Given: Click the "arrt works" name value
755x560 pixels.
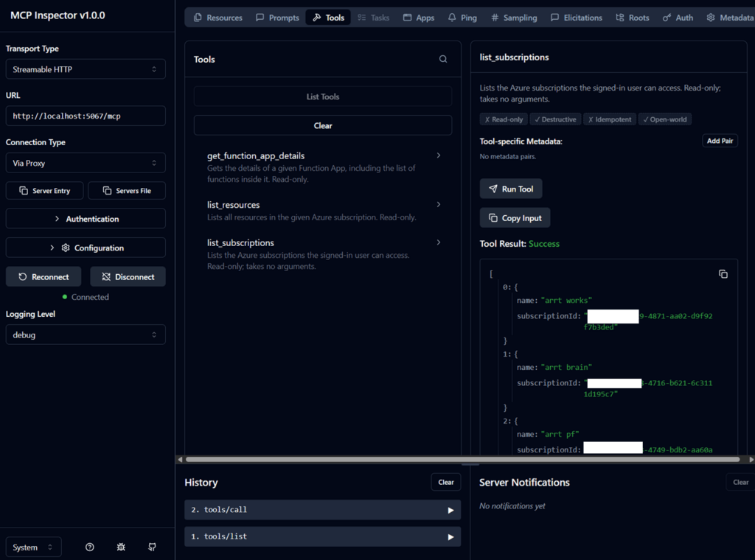Looking at the screenshot, I should click(566, 301).
